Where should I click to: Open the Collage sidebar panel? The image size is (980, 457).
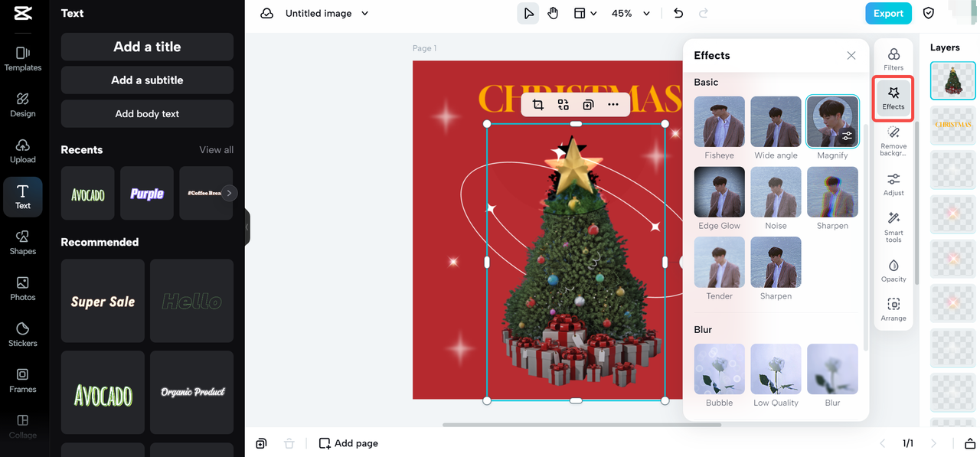point(23,426)
